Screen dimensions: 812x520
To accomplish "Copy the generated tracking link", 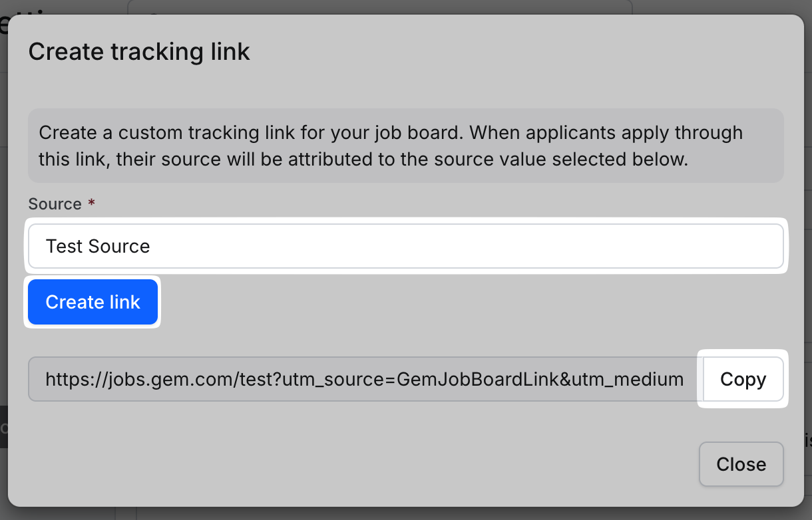I will [x=743, y=379].
